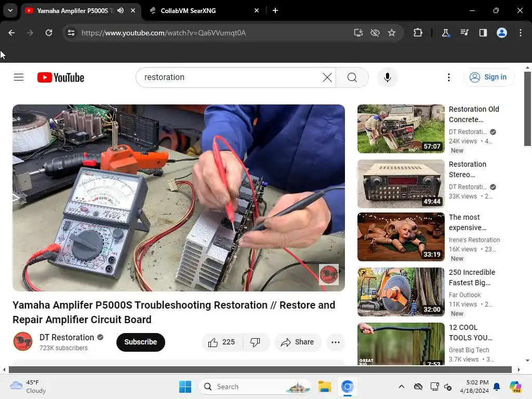The image size is (532, 399).
Task: Open the tab search dropdown arrow
Action: point(10,10)
